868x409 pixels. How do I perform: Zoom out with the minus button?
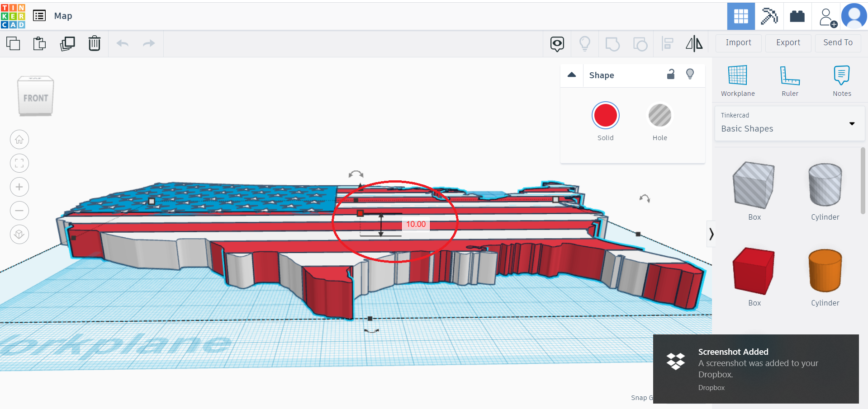point(19,211)
